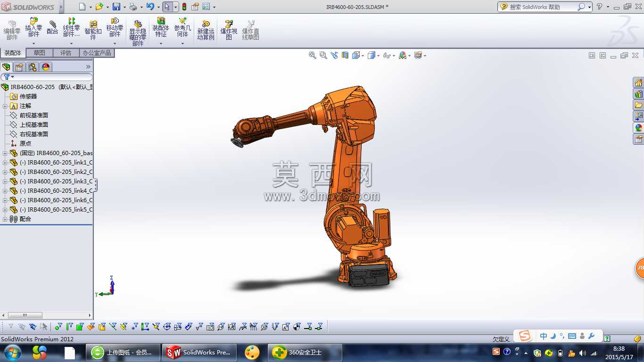Open the 上传图纸 browser taskbar window
644x362 pixels.
[x=124, y=353]
